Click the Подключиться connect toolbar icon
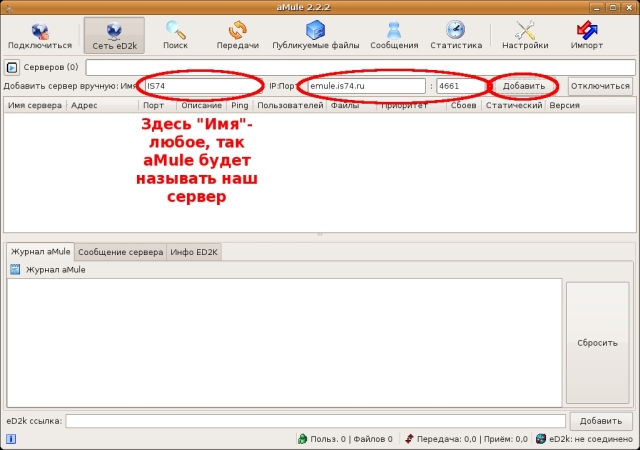 [39, 35]
